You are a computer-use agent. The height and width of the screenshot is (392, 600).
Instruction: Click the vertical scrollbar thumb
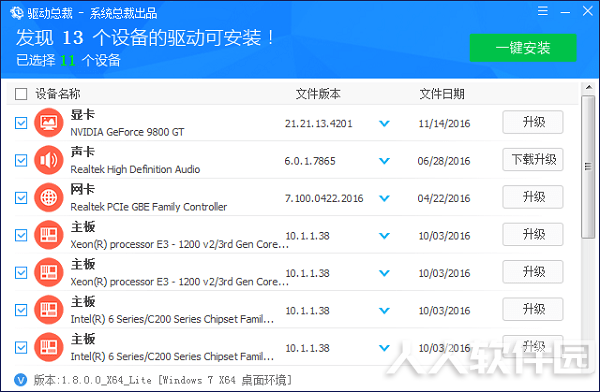[588, 167]
